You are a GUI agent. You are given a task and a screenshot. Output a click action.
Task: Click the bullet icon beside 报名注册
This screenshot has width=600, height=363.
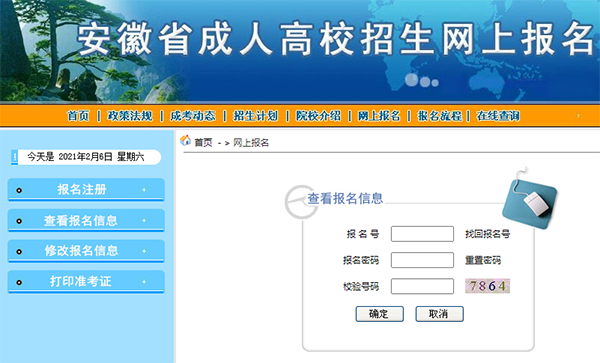[19, 190]
